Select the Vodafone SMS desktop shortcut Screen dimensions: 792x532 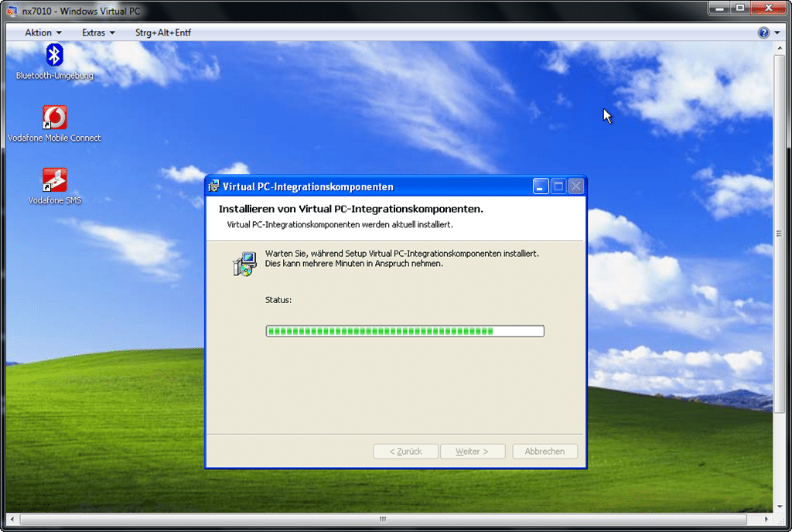(x=55, y=186)
